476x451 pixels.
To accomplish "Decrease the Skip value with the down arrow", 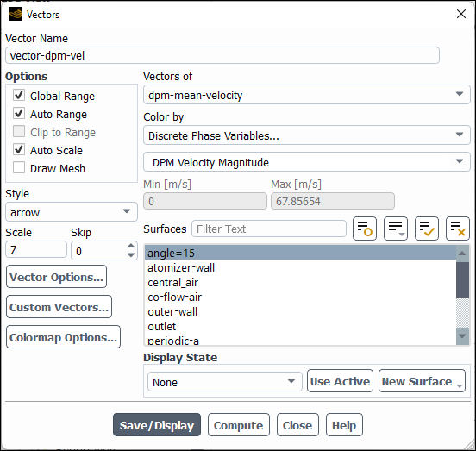I will click(x=131, y=255).
